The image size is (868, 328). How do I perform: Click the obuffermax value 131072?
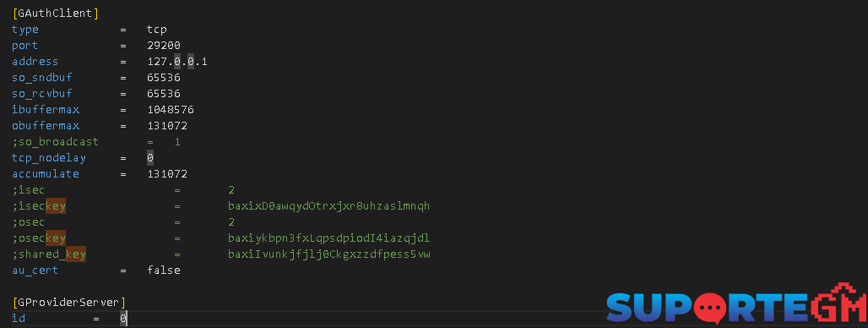click(x=167, y=126)
